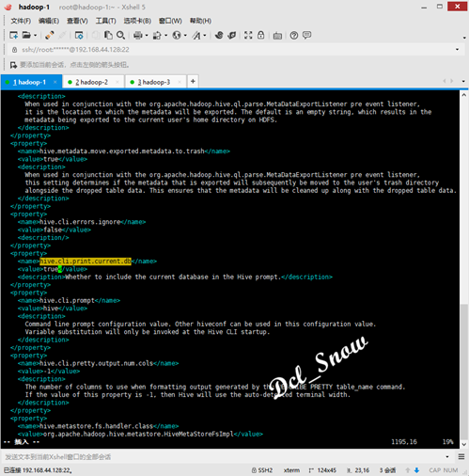
Task: Click the Find magnifier icon in toolbar
Action: tap(120, 36)
